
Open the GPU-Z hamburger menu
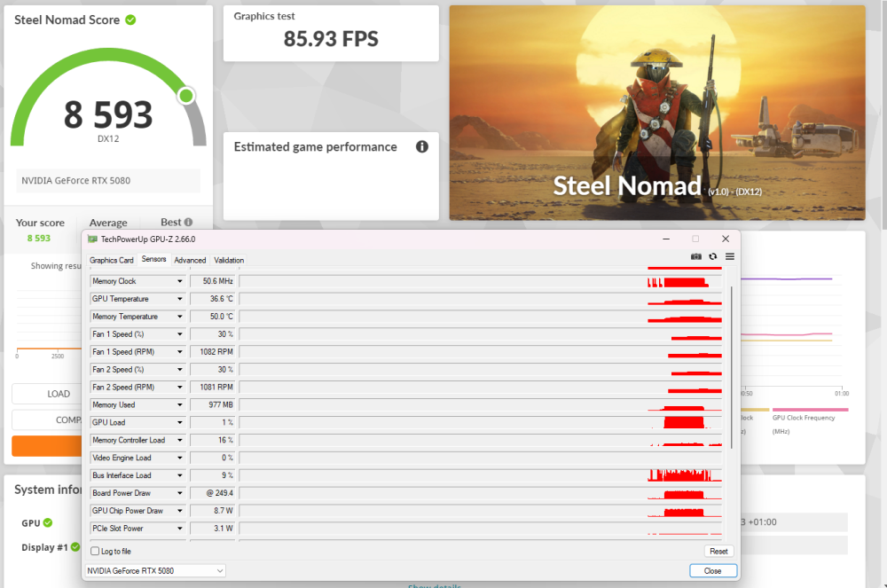pos(730,256)
